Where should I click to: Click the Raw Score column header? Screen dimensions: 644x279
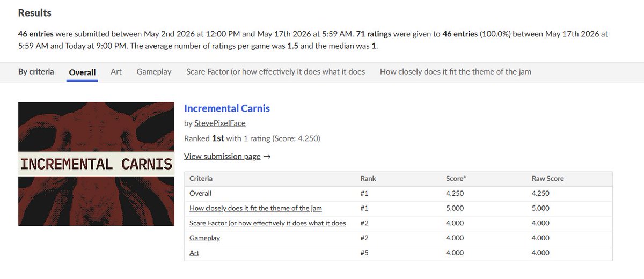coord(548,178)
